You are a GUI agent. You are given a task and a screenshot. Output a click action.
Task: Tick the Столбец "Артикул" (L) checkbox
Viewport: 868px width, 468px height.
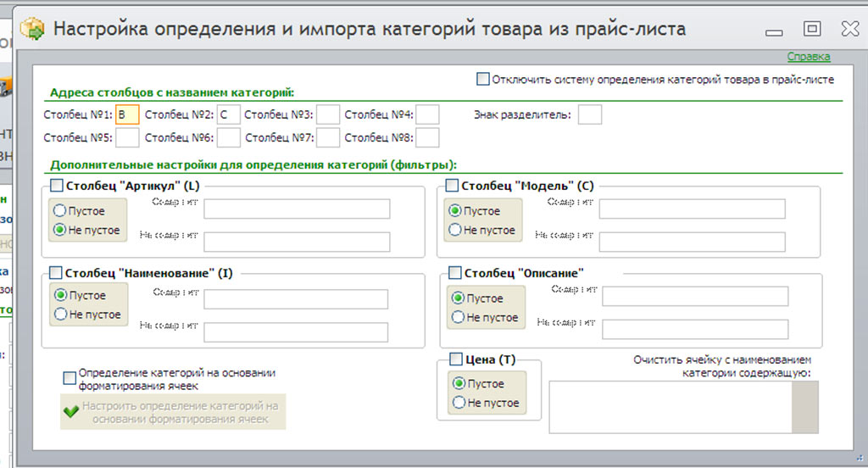(x=57, y=185)
